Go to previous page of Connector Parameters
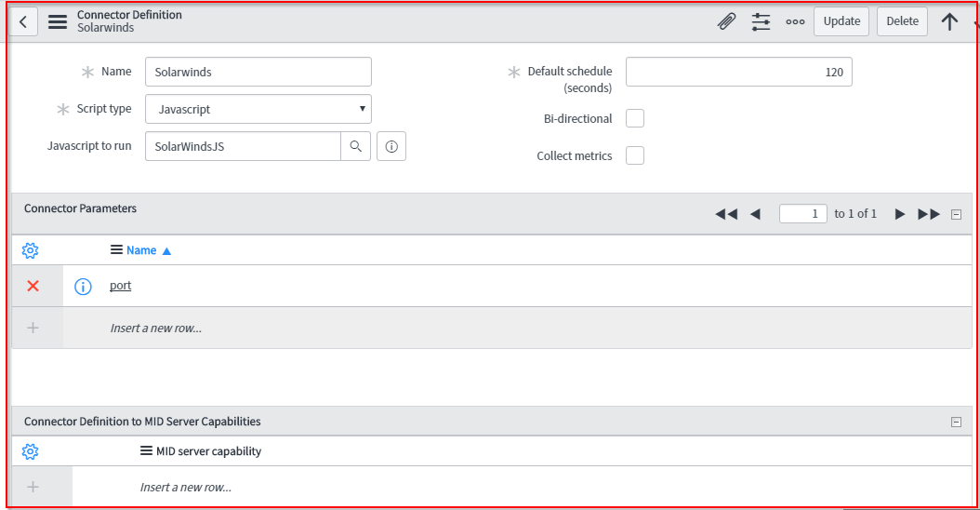This screenshot has width=980, height=510. coord(755,214)
